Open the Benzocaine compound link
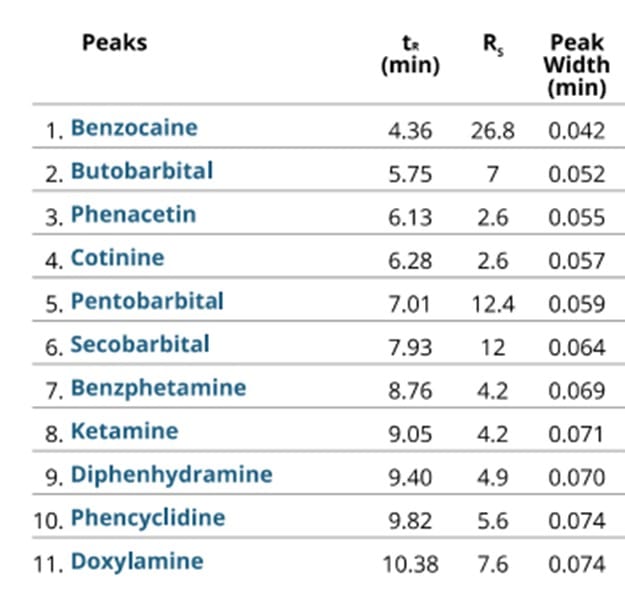This screenshot has width=625, height=601. [x=134, y=128]
